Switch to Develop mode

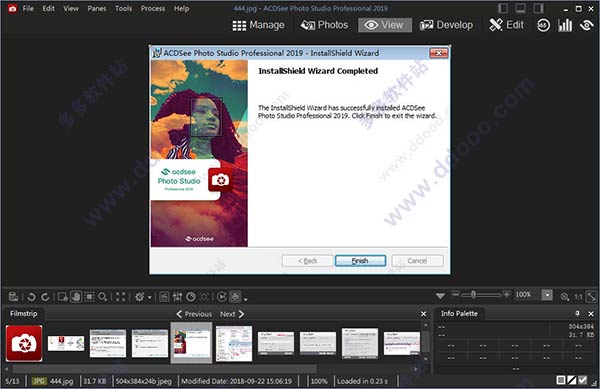(x=446, y=25)
